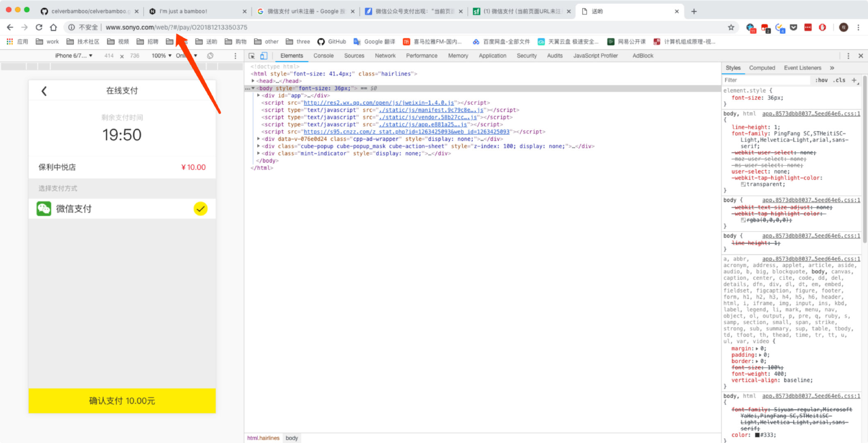The image size is (868, 443).
Task: Toggle the device toolbar icon
Action: point(264,56)
